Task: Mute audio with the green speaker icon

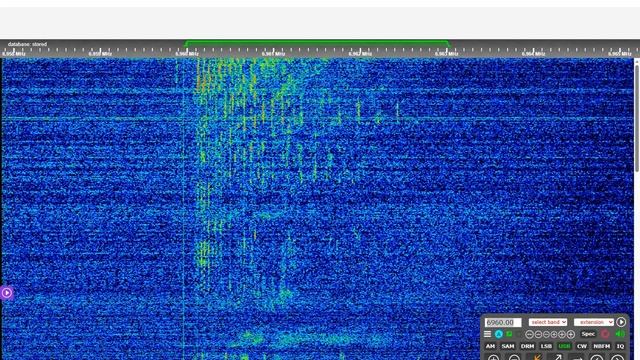Action: click(620, 334)
